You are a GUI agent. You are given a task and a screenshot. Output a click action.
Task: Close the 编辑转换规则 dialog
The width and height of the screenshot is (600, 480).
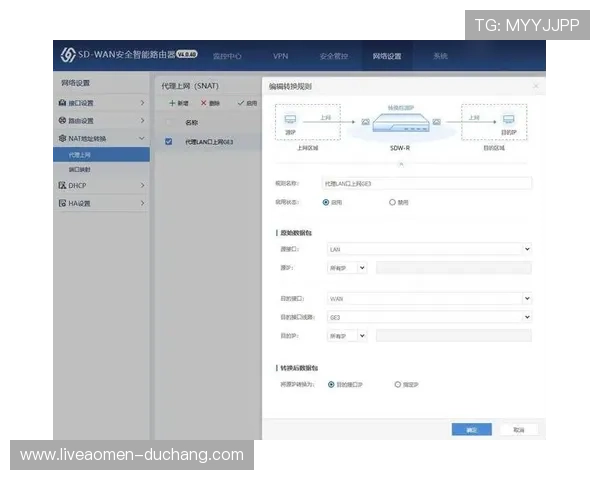click(536, 86)
